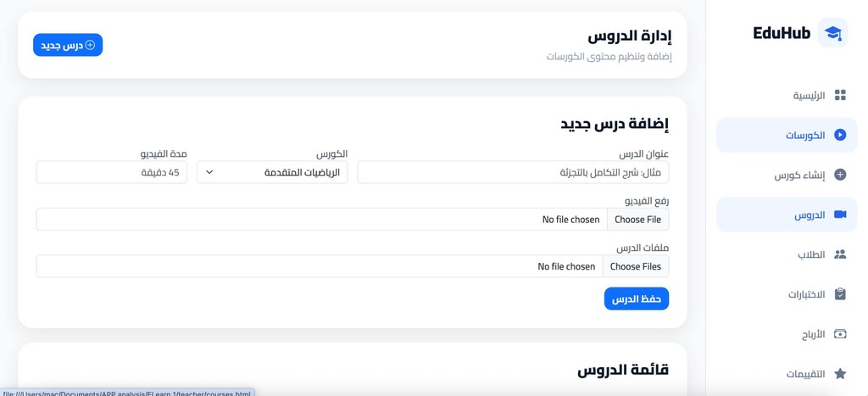The image size is (868, 396).
Task: Click the الرئيسية grid icon in sidebar
Action: point(840,95)
